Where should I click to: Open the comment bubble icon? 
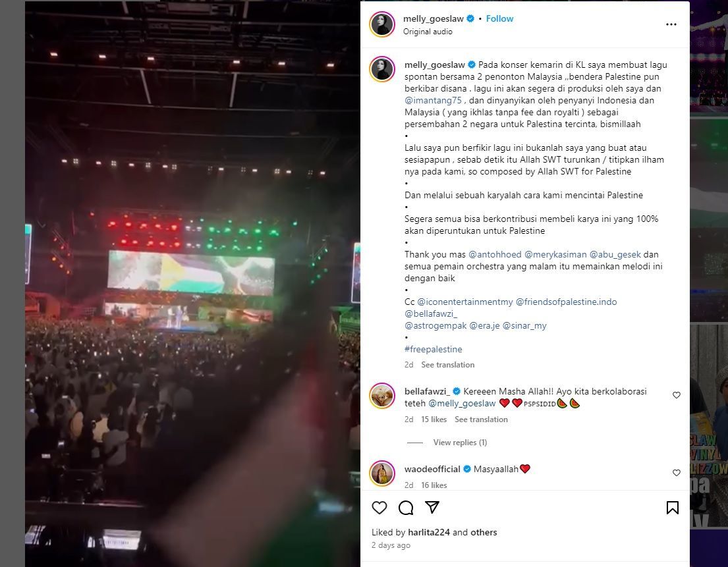[406, 508]
